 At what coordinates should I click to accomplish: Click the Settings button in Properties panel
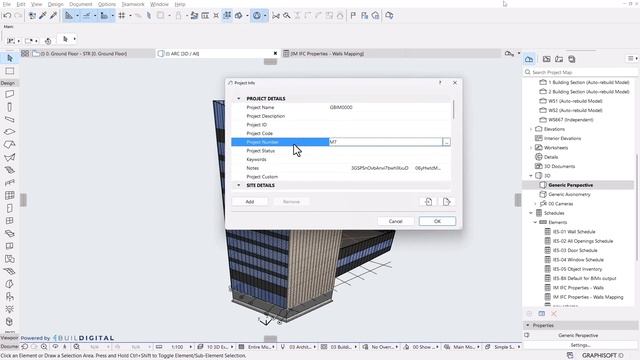[x=580, y=345]
